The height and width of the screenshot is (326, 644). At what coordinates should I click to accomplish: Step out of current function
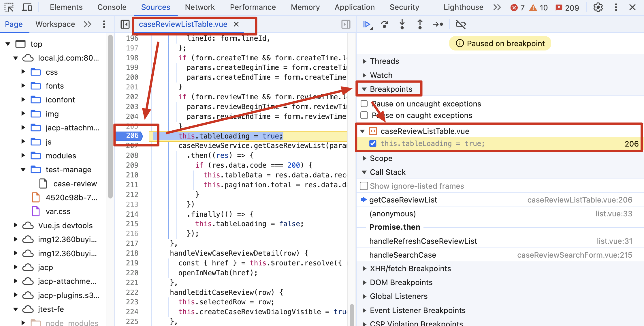click(x=420, y=25)
